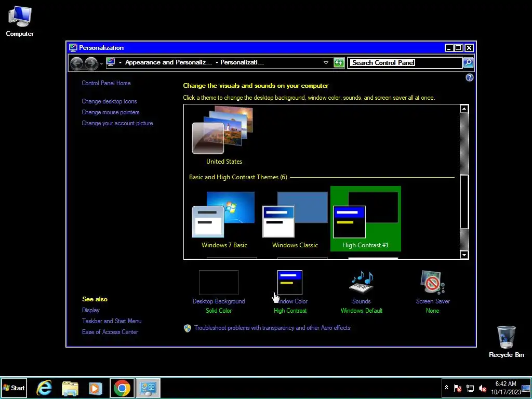Screen dimensions: 532x399
Task: Open the Recycle Bin desktop icon
Action: pyautogui.click(x=506, y=341)
